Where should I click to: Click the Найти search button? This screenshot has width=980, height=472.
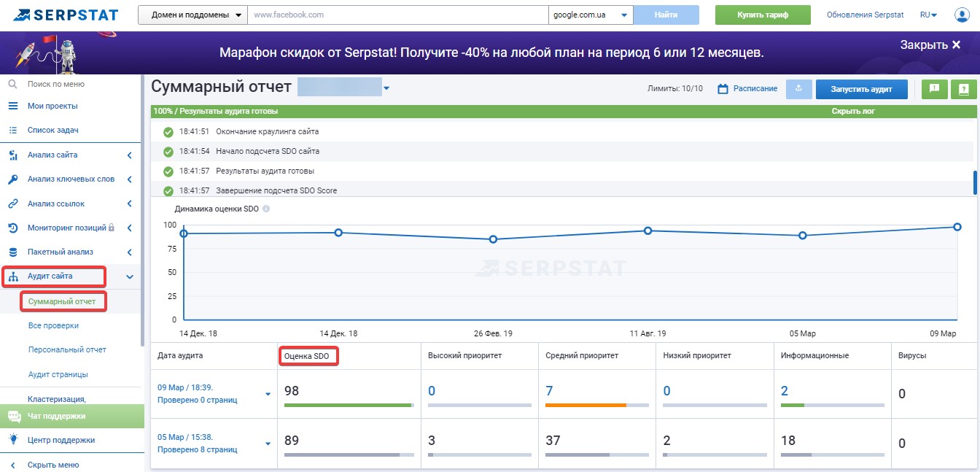point(666,15)
